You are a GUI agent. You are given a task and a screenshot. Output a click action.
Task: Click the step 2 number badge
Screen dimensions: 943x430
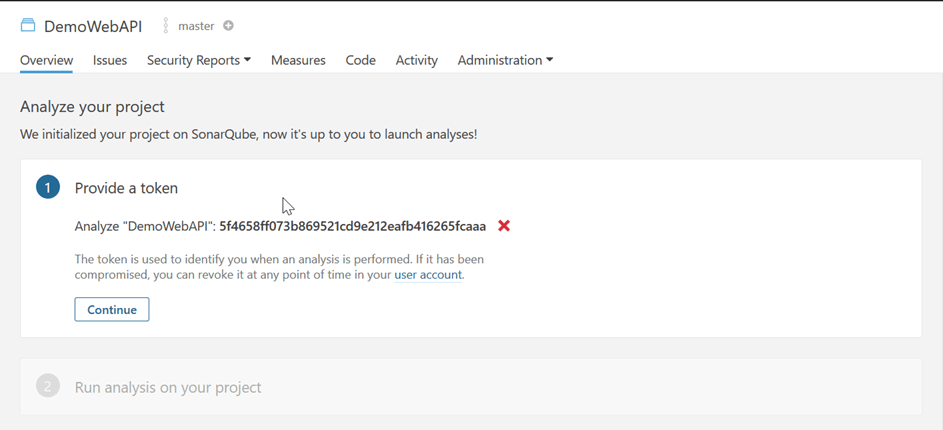[x=48, y=386]
